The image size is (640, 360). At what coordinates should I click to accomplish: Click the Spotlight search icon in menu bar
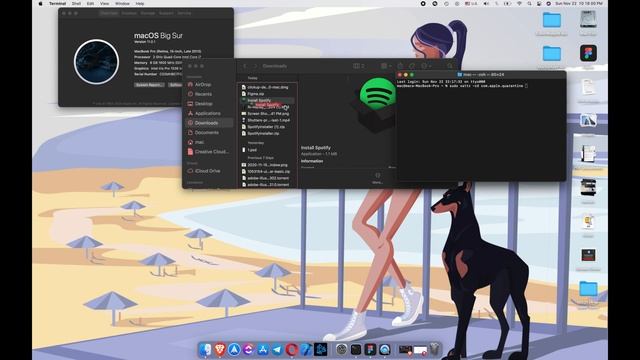(529, 4)
